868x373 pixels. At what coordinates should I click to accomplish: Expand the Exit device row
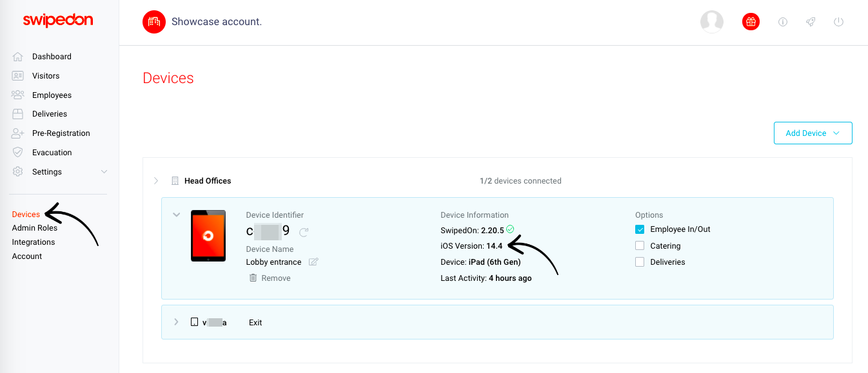coord(176,322)
